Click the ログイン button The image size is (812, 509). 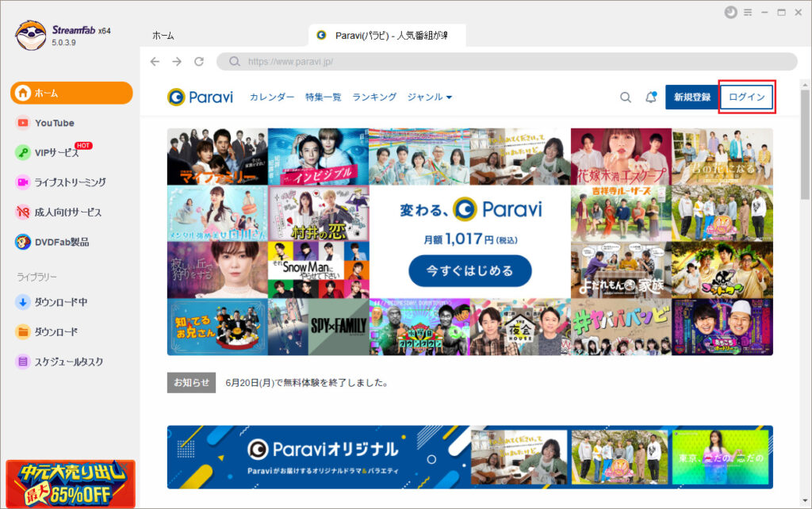(x=747, y=97)
